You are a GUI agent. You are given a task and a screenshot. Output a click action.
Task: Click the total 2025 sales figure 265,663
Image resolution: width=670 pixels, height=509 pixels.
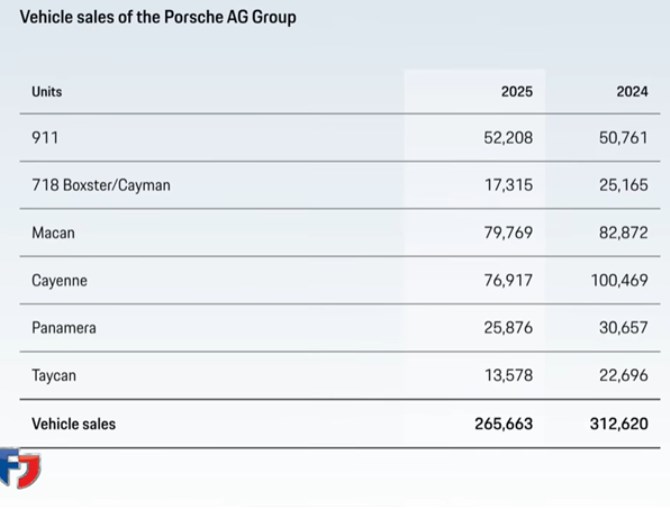(x=503, y=423)
